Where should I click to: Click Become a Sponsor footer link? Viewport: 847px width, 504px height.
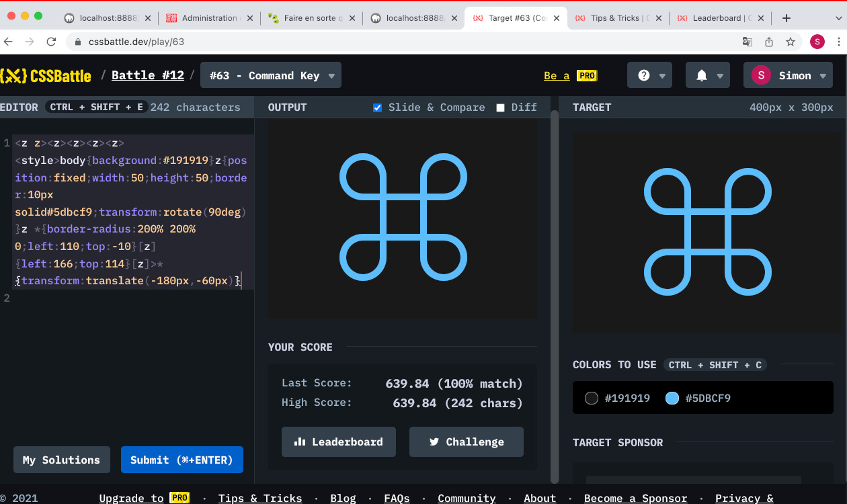(x=636, y=498)
